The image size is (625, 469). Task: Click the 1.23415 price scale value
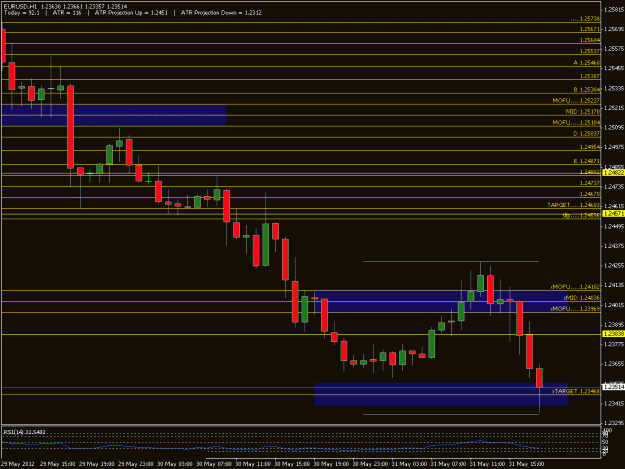614,403
